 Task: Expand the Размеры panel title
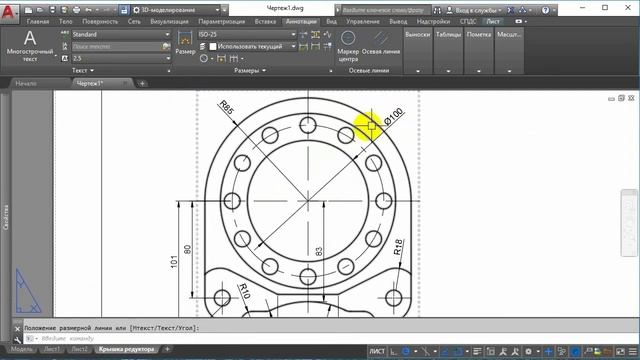(250, 71)
